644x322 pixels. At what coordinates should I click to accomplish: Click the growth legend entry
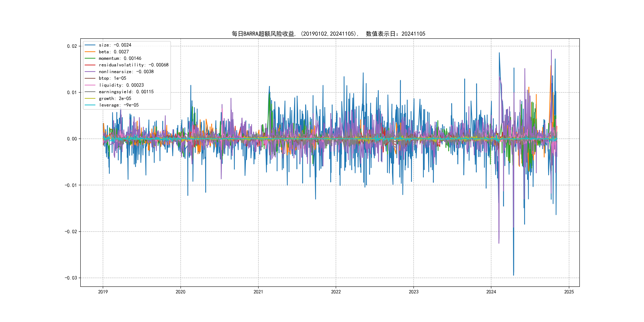[x=115, y=99]
